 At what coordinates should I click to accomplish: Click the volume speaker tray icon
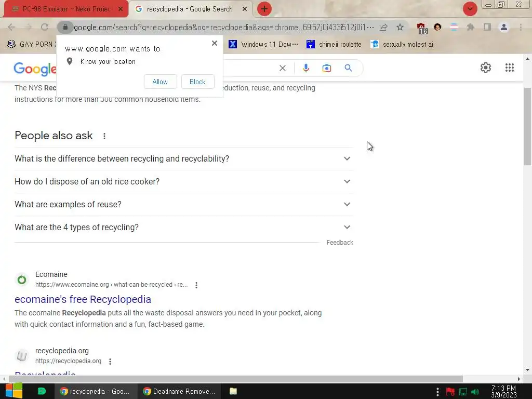tap(475, 392)
